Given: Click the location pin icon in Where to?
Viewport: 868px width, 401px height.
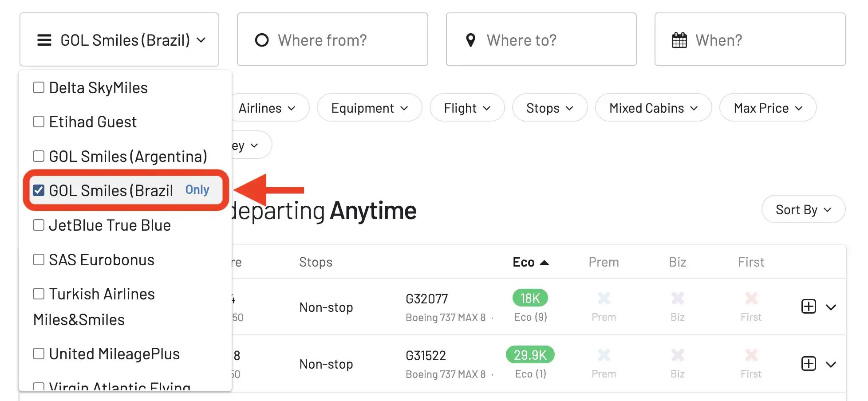Looking at the screenshot, I should [x=471, y=40].
